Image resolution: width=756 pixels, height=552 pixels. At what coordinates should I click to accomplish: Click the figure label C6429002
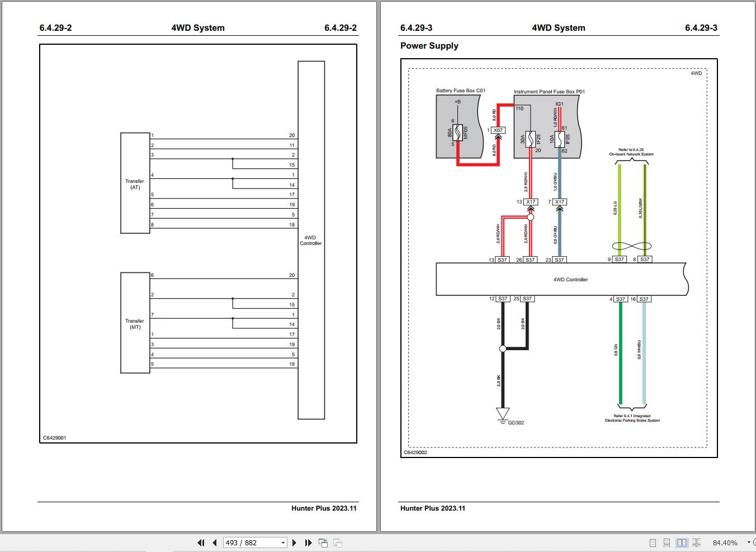point(416,452)
